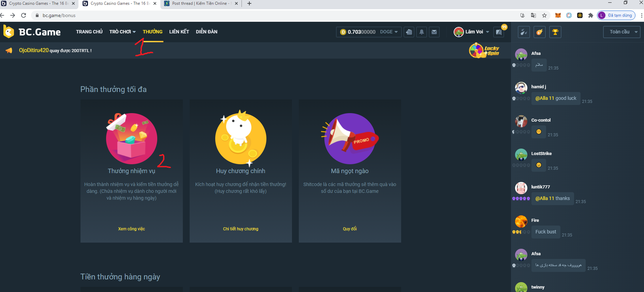Click the install app icon in address bar
644x292 pixels.
(x=523, y=15)
